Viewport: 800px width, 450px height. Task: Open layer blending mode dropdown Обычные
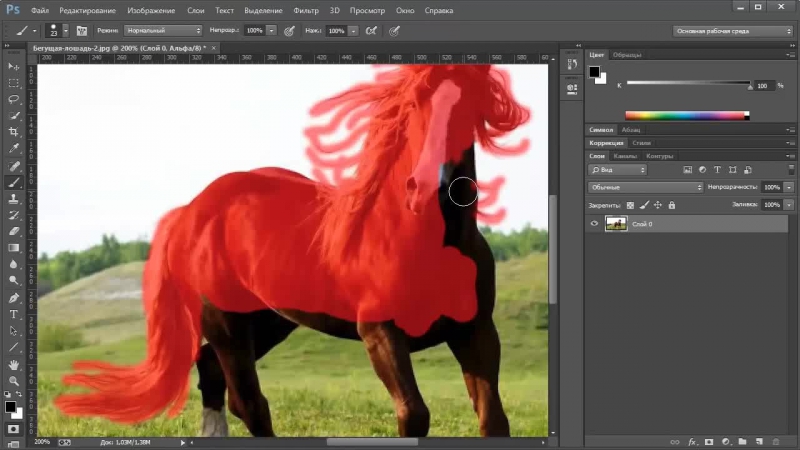(x=645, y=187)
